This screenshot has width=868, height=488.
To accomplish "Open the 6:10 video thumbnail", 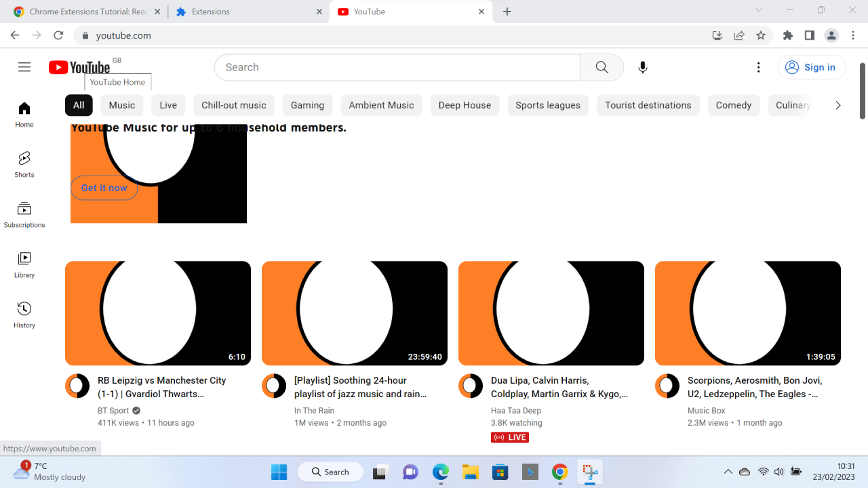I will (158, 313).
